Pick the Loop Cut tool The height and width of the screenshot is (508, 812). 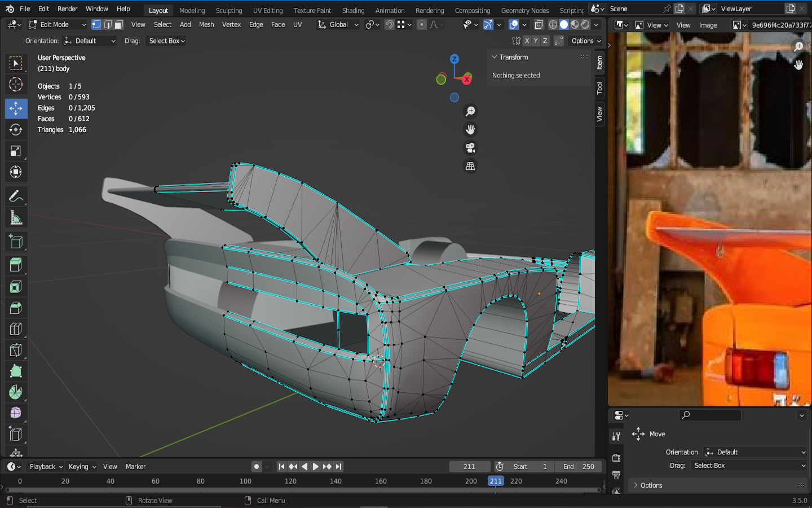(16, 329)
